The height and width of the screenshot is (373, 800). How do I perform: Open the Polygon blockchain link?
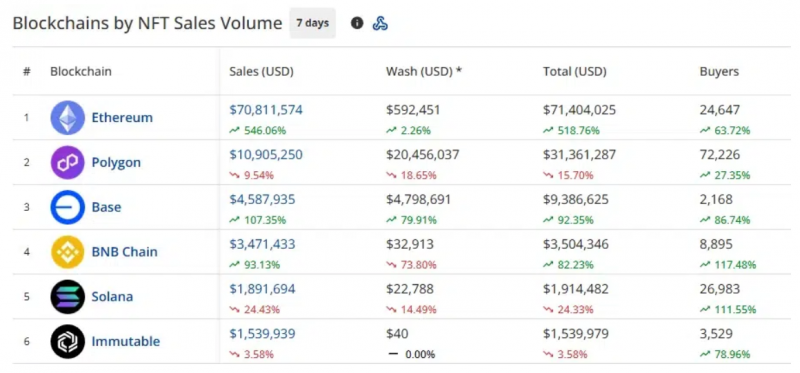tap(116, 162)
